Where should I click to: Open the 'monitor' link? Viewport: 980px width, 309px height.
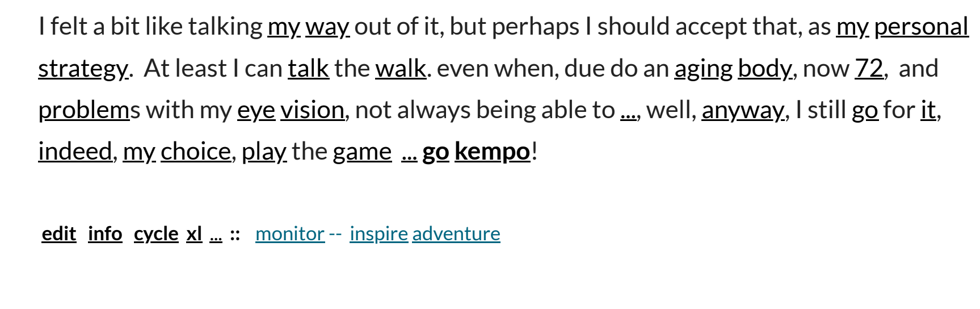[x=290, y=234]
